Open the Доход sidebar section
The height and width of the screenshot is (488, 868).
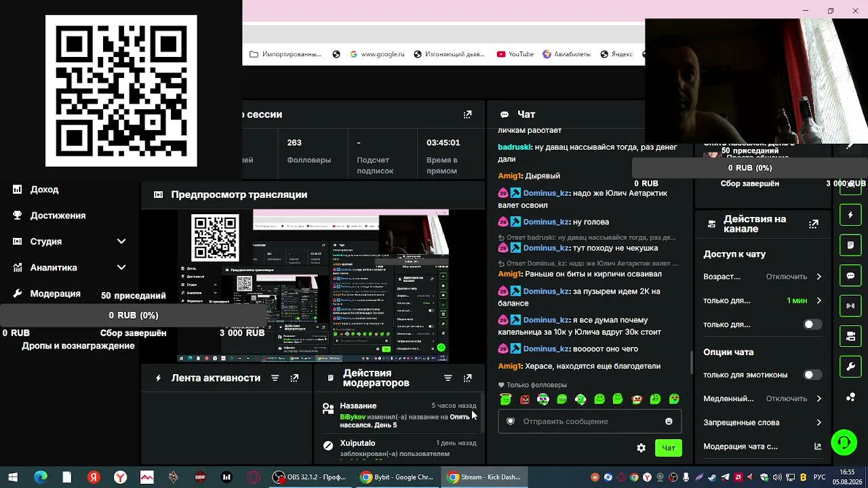click(x=44, y=190)
